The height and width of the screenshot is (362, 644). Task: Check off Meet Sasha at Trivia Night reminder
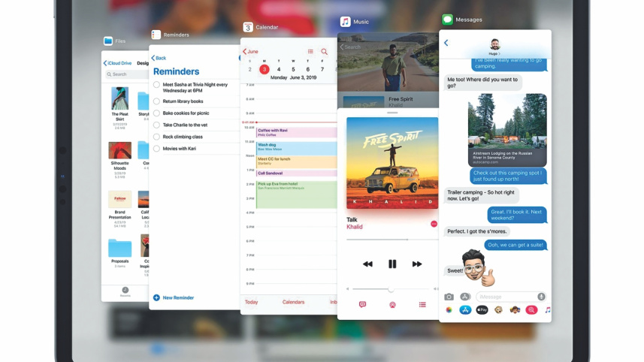coord(156,85)
